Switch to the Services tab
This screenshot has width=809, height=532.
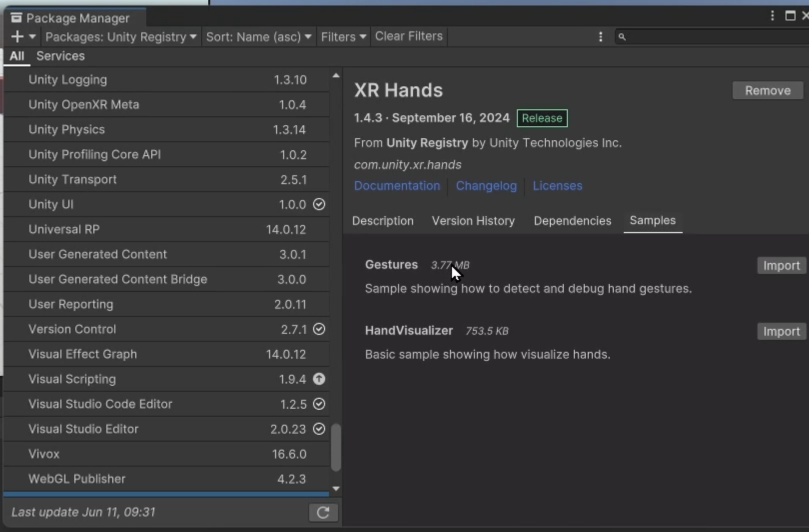point(60,56)
